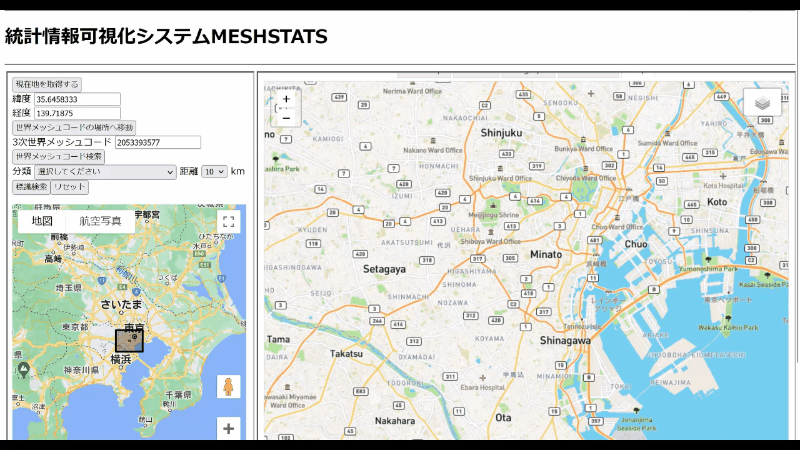Open the 分類 category dropdown
The width and height of the screenshot is (800, 450).
pyautogui.click(x=105, y=172)
